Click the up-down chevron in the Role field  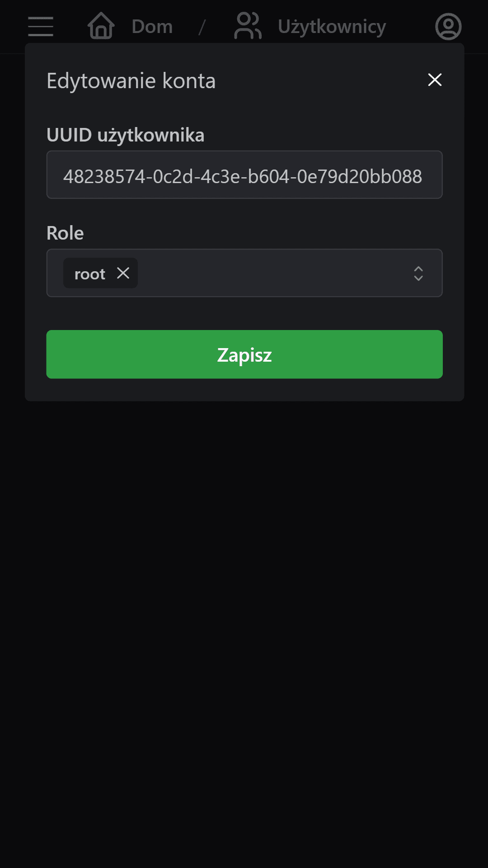418,273
